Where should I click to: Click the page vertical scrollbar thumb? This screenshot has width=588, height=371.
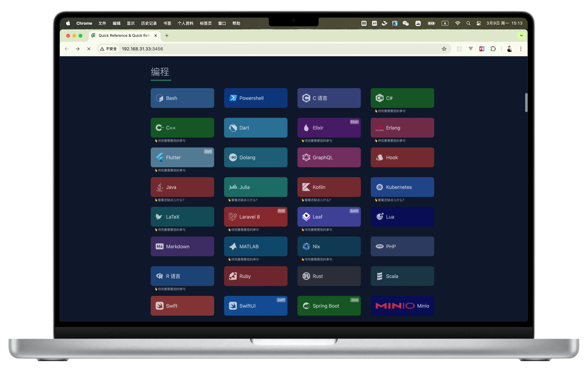(526, 102)
